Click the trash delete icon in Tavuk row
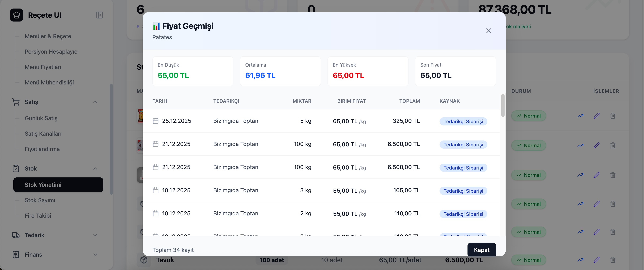This screenshot has width=644, height=270. [x=613, y=260]
